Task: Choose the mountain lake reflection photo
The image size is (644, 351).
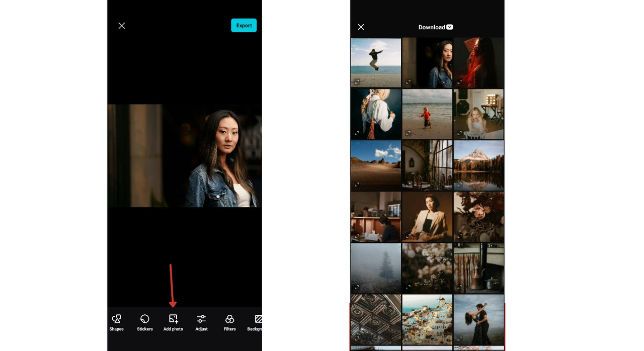Action: coord(478,165)
